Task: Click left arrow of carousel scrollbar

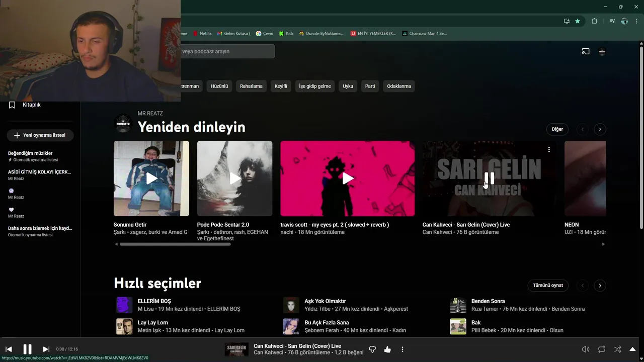Action: tap(116, 244)
